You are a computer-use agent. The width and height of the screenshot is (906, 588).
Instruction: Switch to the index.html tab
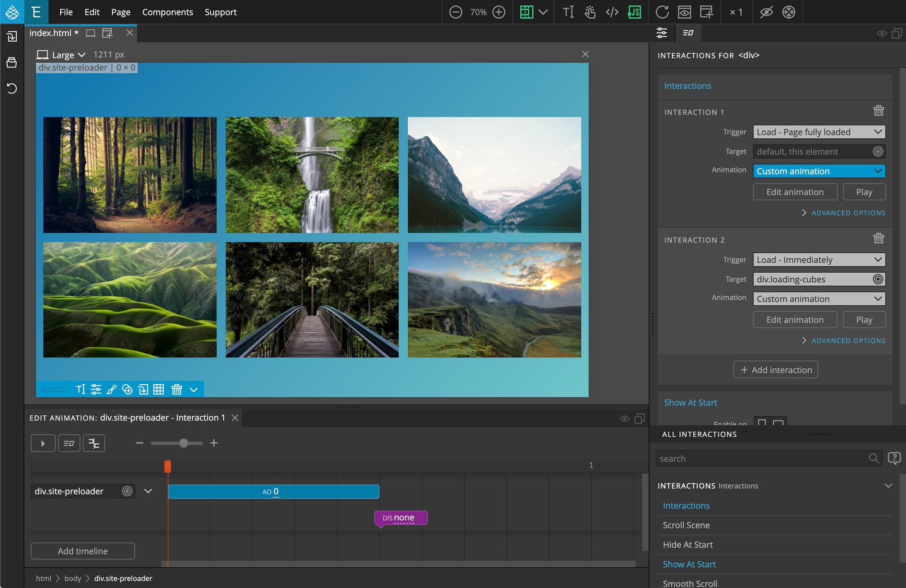(52, 33)
